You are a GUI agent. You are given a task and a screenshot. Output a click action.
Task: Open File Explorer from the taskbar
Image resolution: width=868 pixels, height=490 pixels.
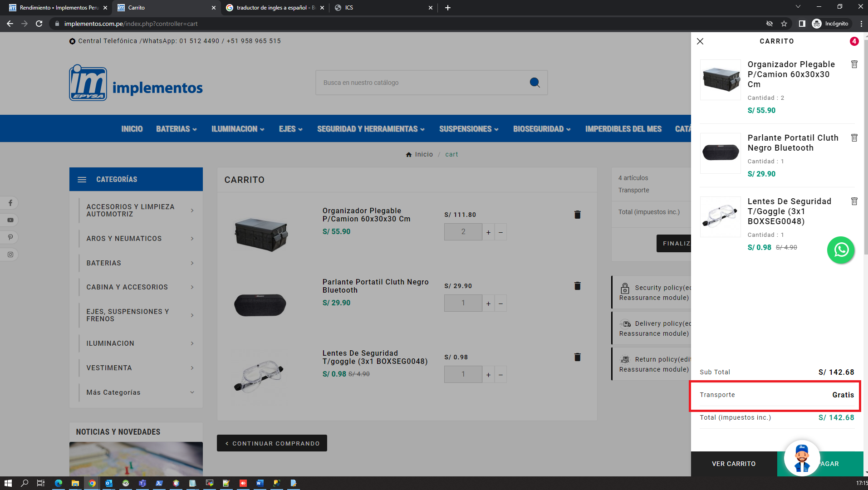pos(75,483)
